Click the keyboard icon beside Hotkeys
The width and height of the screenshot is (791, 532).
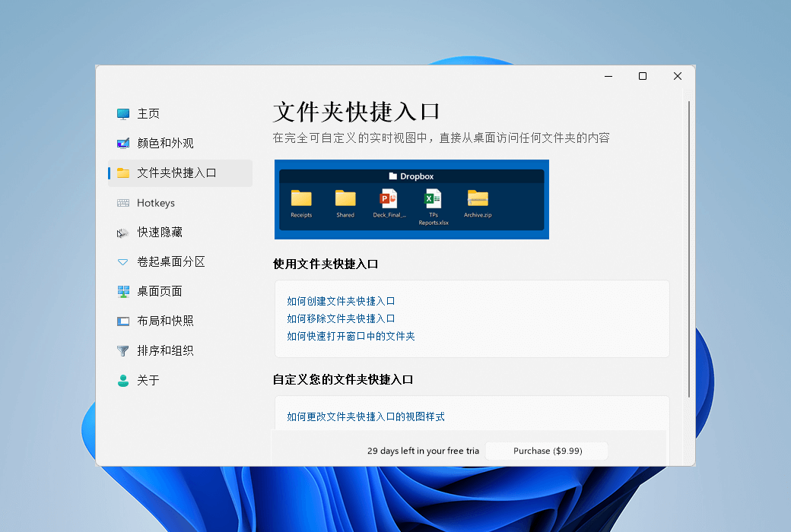click(123, 203)
